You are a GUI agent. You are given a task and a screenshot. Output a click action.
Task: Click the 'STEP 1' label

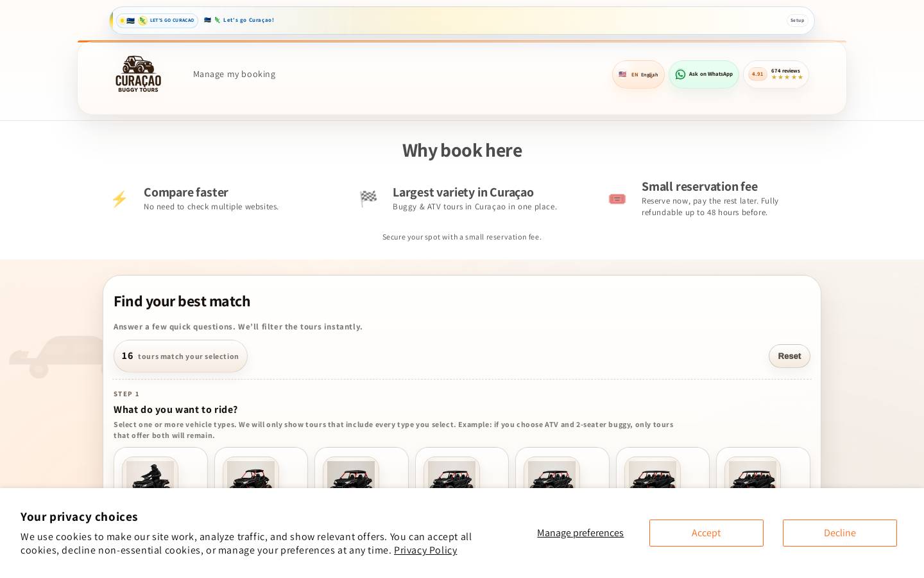(x=126, y=394)
